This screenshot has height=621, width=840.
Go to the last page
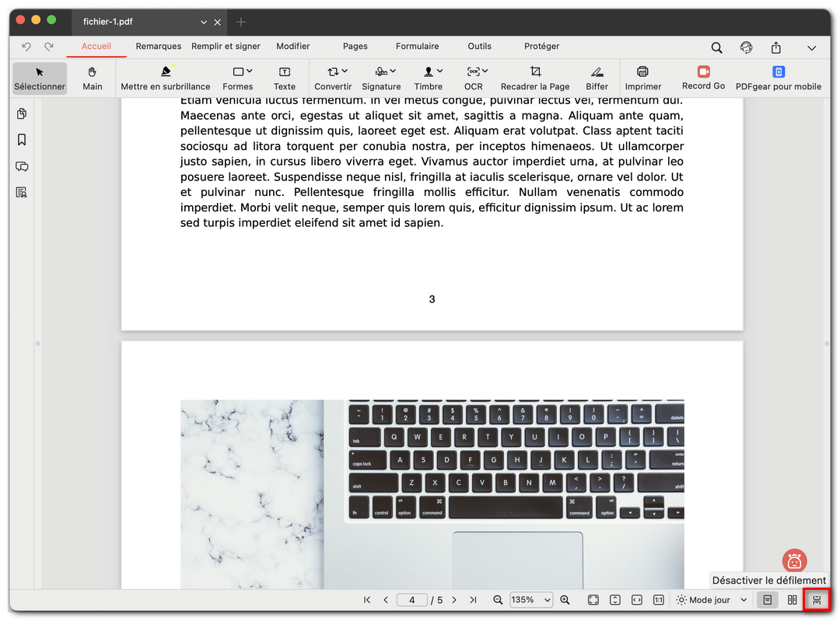tap(474, 600)
